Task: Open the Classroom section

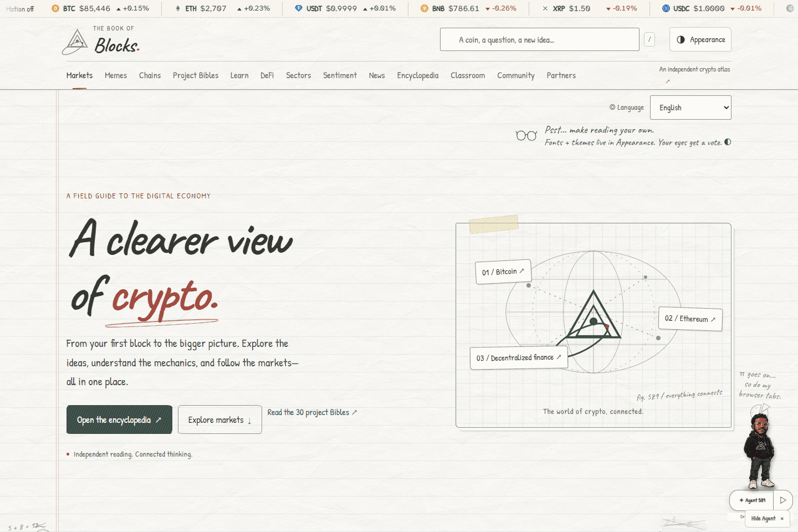Action: click(x=468, y=75)
